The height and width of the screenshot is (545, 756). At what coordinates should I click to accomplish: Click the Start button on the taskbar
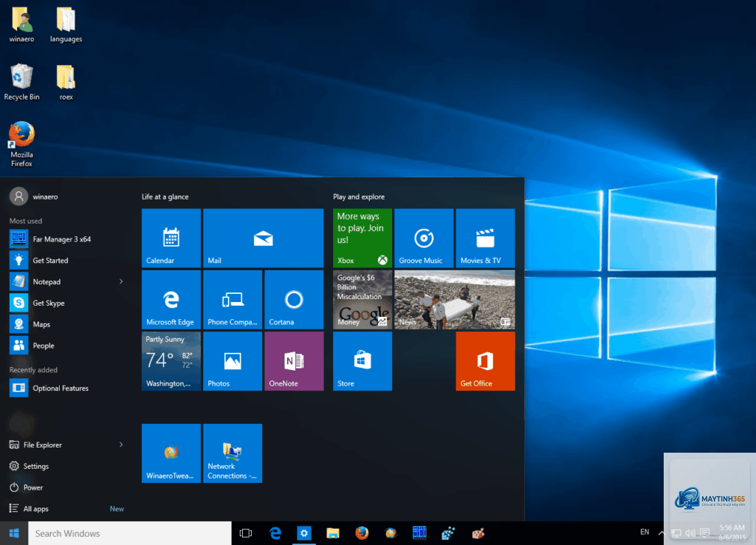click(x=14, y=533)
